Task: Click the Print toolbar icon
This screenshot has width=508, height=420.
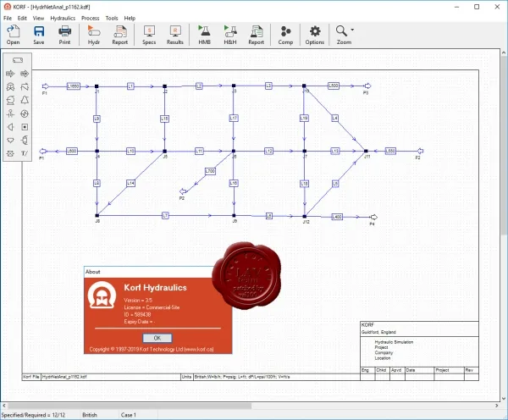Action: coord(64,35)
